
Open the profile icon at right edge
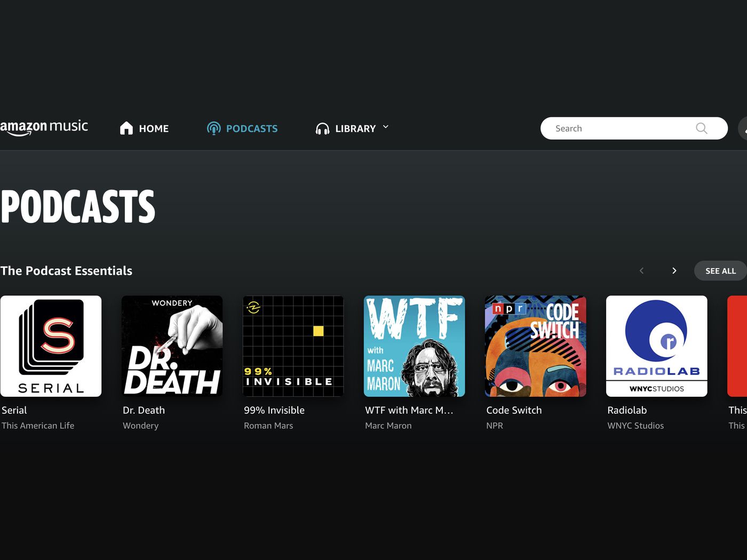[x=743, y=129]
